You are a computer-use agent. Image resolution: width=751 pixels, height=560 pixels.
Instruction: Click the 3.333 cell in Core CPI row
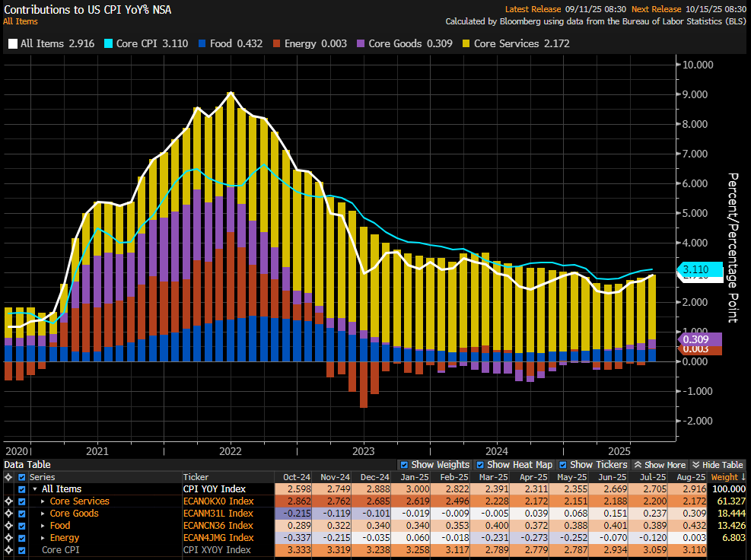[x=294, y=550]
